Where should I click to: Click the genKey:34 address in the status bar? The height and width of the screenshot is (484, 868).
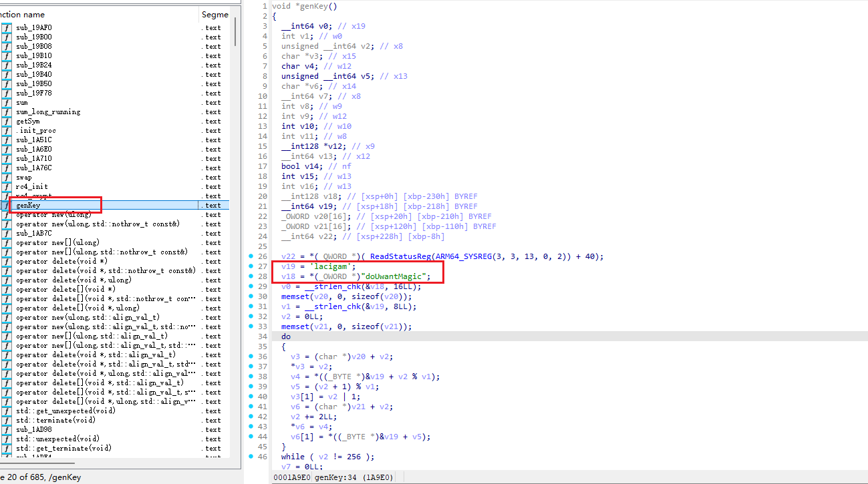coord(335,477)
